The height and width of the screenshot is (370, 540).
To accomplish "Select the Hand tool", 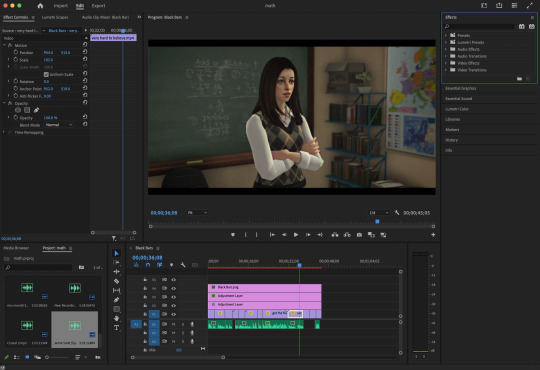I will click(116, 318).
